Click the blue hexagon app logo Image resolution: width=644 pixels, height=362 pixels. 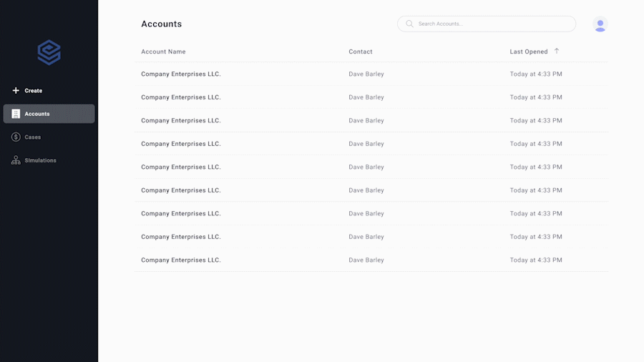point(49,52)
